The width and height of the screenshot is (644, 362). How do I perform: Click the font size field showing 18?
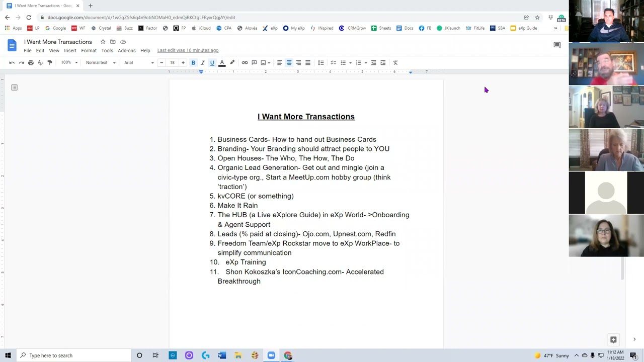click(172, 63)
